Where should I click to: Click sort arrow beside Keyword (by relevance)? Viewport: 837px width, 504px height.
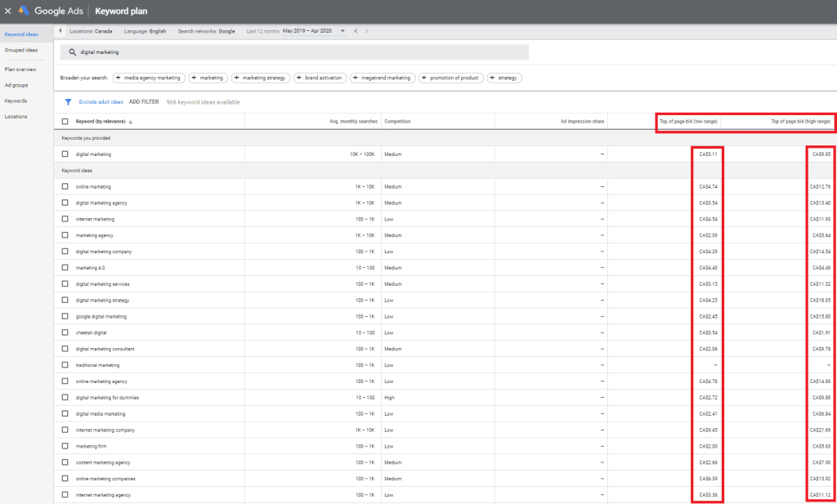click(131, 122)
